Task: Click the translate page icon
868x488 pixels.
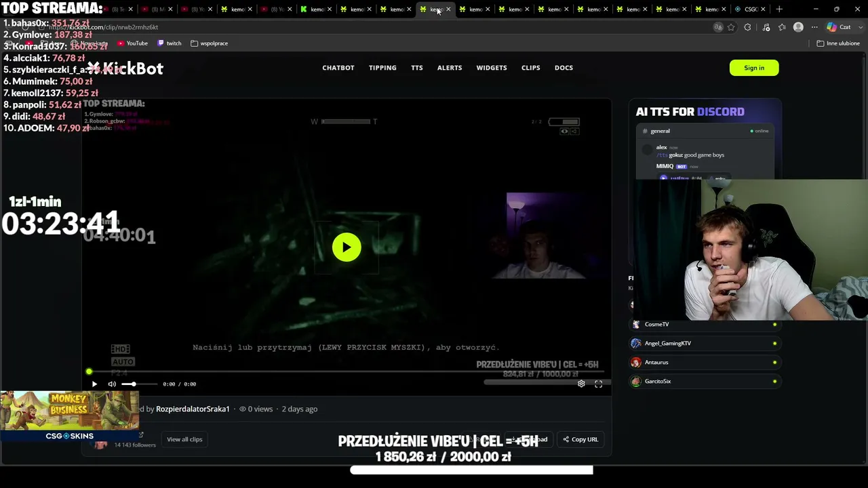Action: [x=718, y=27]
